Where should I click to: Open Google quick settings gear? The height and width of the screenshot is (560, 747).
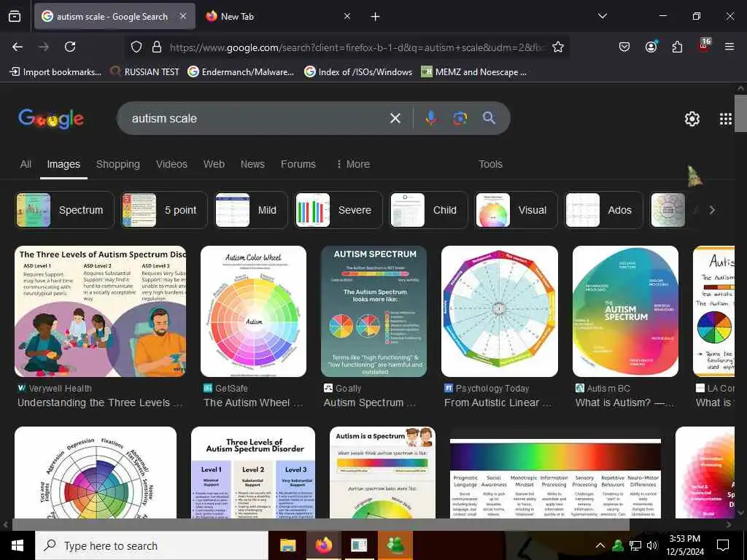pyautogui.click(x=692, y=119)
